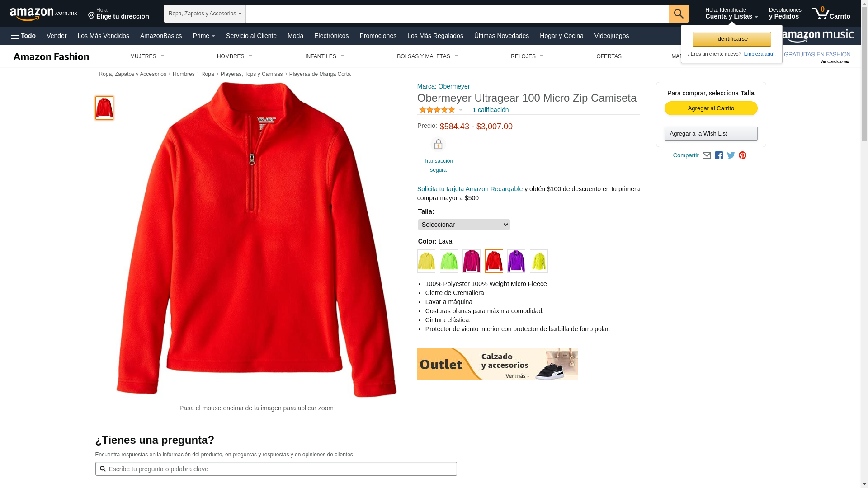Click the search magnifier button
Screen dimensions: 868x488
pos(679,14)
